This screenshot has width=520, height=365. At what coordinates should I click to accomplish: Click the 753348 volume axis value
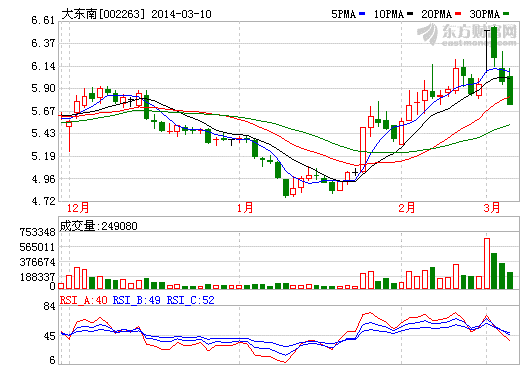(x=37, y=232)
